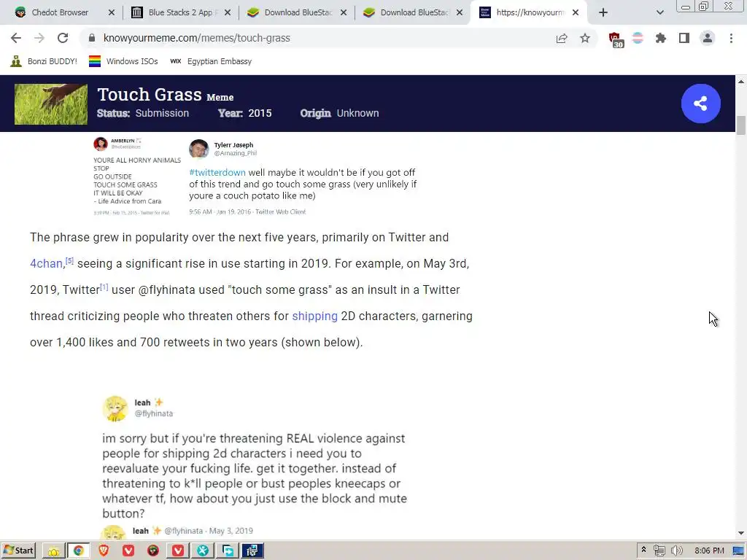The height and width of the screenshot is (560, 747).
Task: Click the blue share circle button
Action: (700, 104)
